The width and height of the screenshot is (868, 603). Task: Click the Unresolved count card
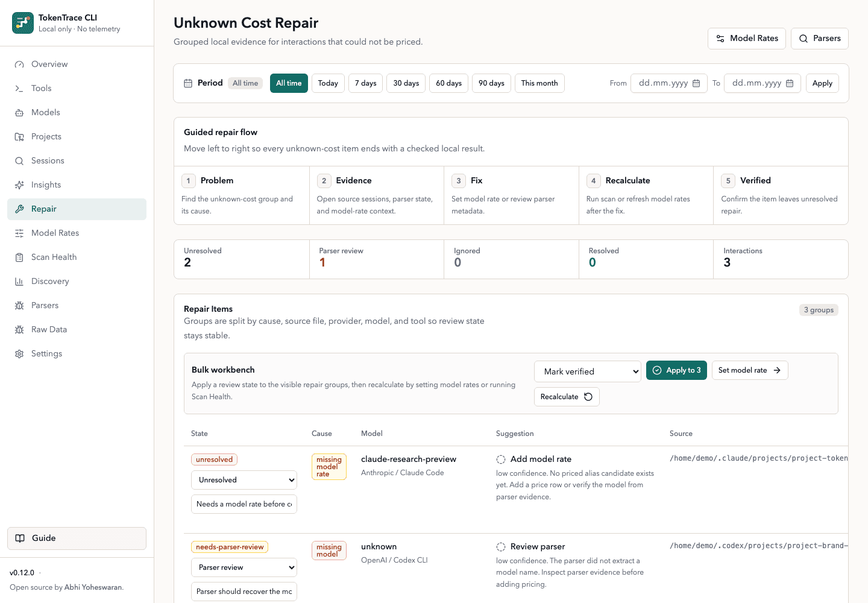pyautogui.click(x=242, y=259)
